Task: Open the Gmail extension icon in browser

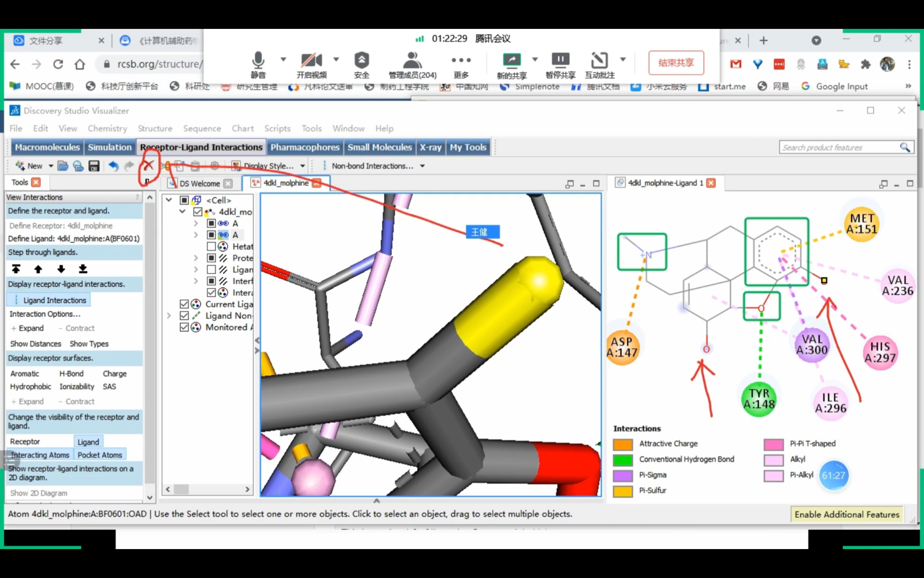Action: [735, 64]
